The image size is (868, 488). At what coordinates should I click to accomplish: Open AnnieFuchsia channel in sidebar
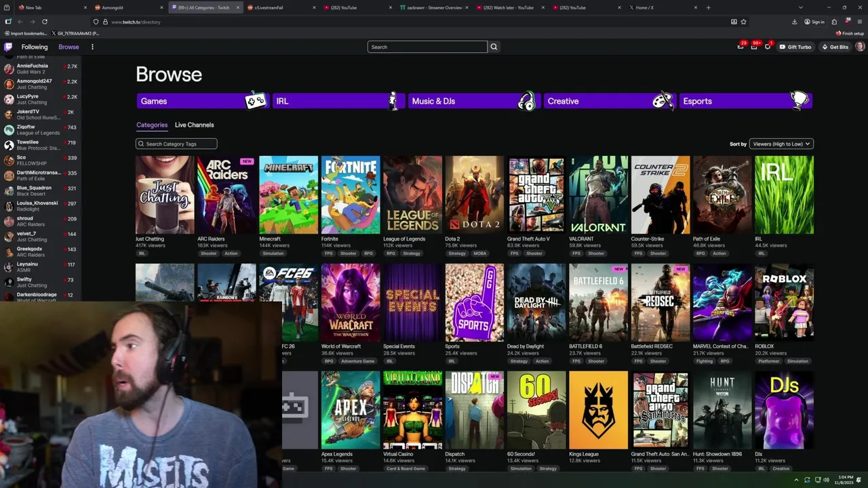[41, 68]
